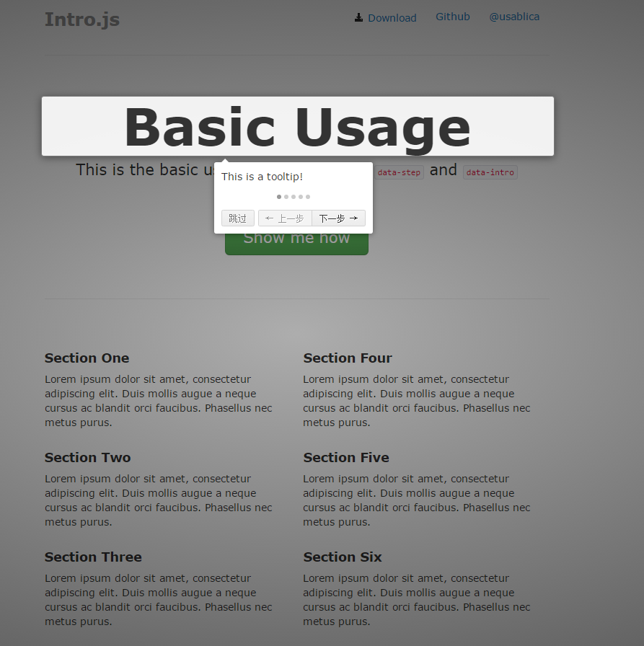Click the Lorem ipsum paragraph under Section Three
The image size is (644, 646).
tap(159, 600)
